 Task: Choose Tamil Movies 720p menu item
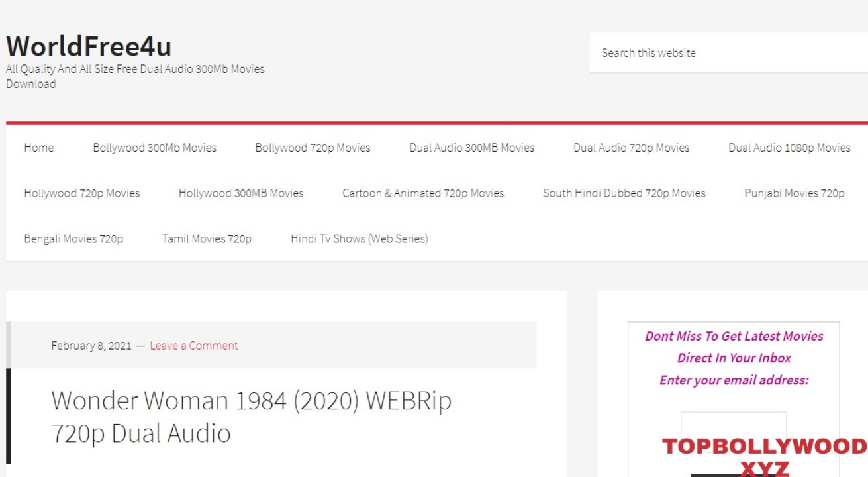[207, 238]
